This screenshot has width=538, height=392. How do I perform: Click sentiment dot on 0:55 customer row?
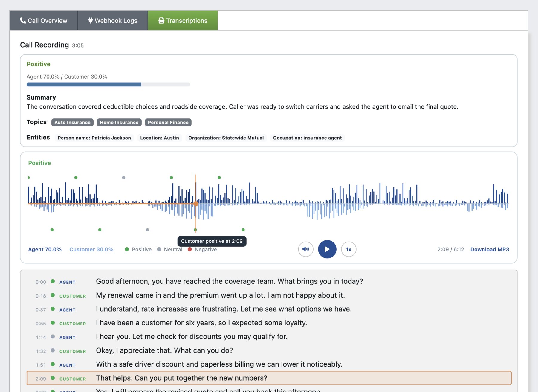(53, 323)
